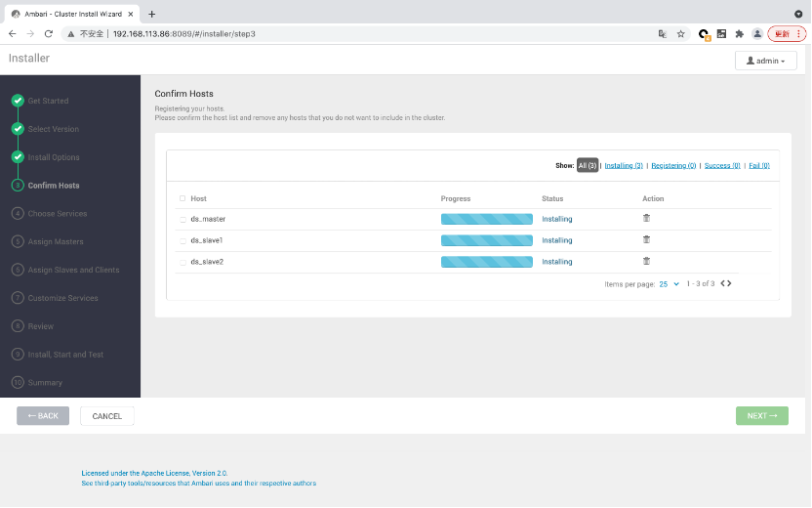Click the translate page icon
Viewport: 812px width, 508px height.
pyautogui.click(x=663, y=33)
